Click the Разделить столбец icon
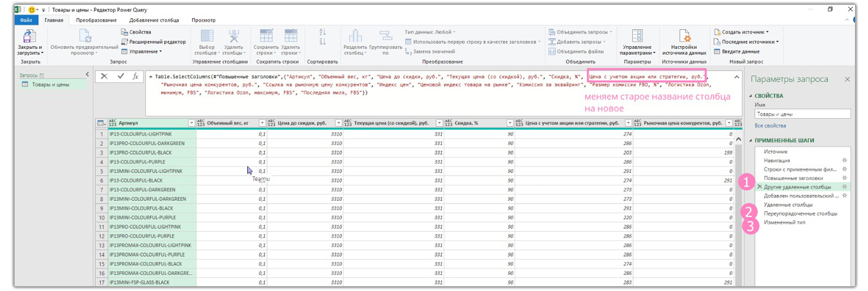This screenshot has width=868, height=291. click(355, 36)
